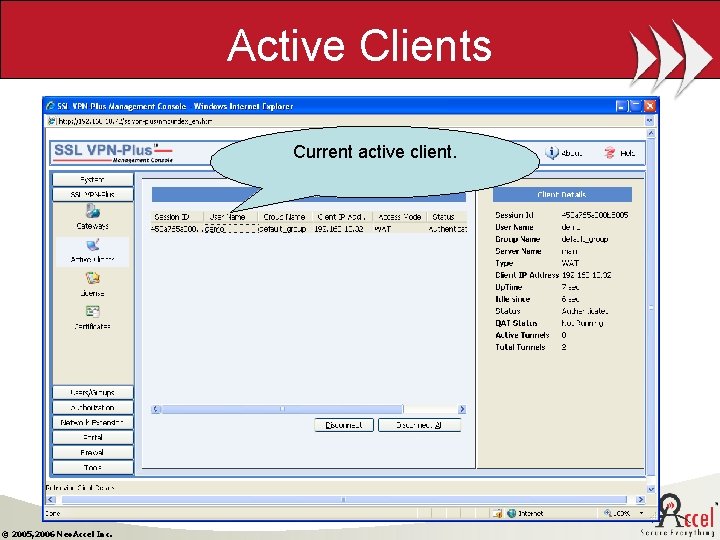Open the address bar dropdown arrow

(x=649, y=121)
